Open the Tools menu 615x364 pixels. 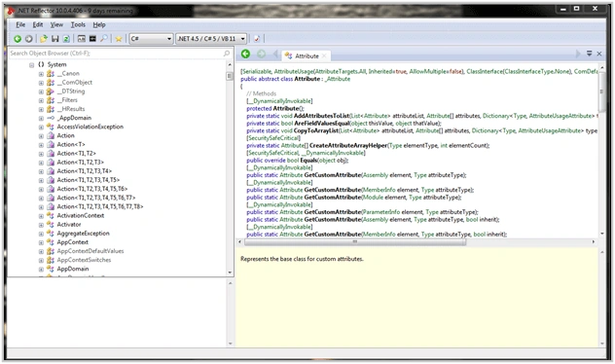coord(78,24)
